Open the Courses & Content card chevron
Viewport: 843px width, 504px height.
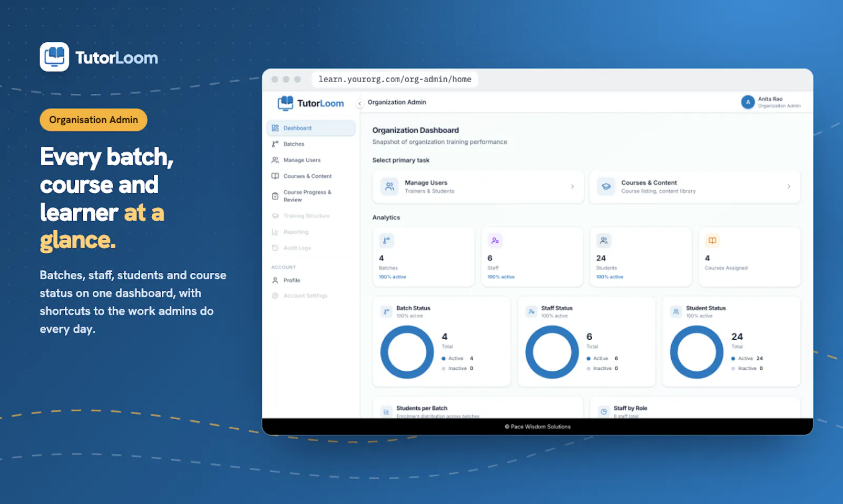(789, 186)
